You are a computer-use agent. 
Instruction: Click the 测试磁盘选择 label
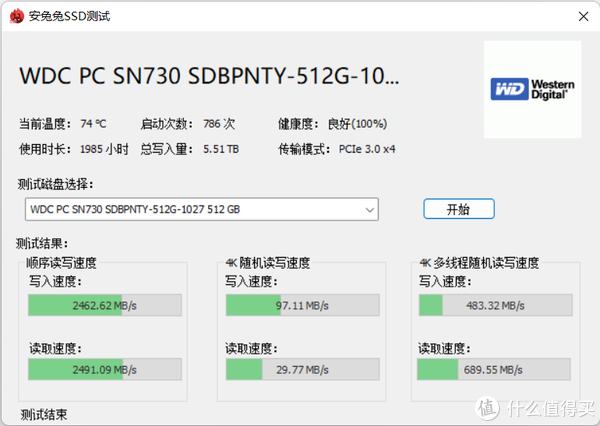click(x=55, y=184)
